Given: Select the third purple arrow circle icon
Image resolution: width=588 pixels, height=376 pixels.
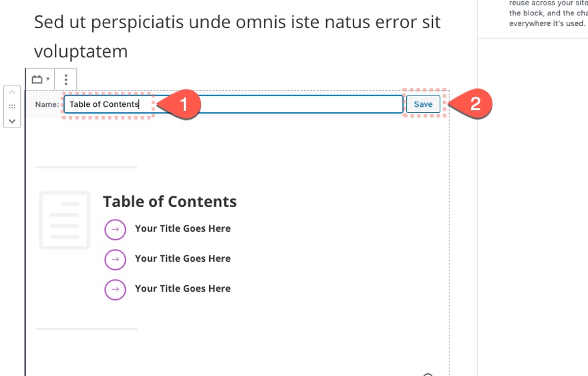Looking at the screenshot, I should point(115,289).
